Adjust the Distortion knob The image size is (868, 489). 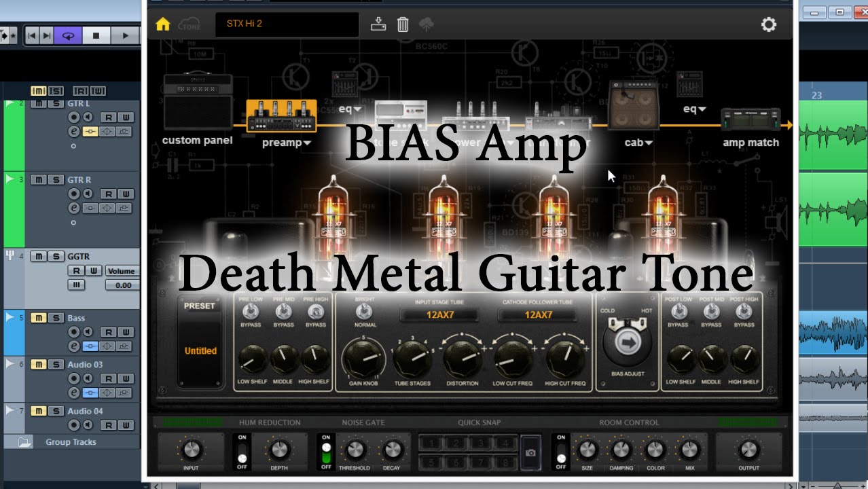(462, 359)
